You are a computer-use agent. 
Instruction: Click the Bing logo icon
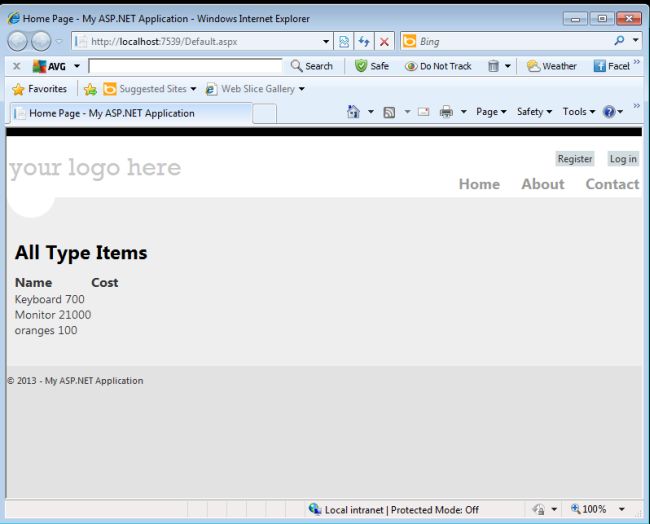coord(409,41)
